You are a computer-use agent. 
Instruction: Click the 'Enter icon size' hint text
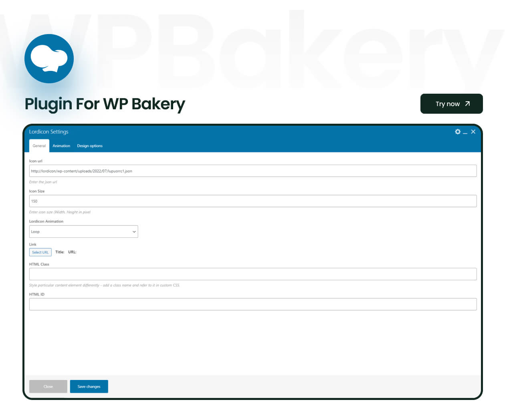click(x=60, y=212)
